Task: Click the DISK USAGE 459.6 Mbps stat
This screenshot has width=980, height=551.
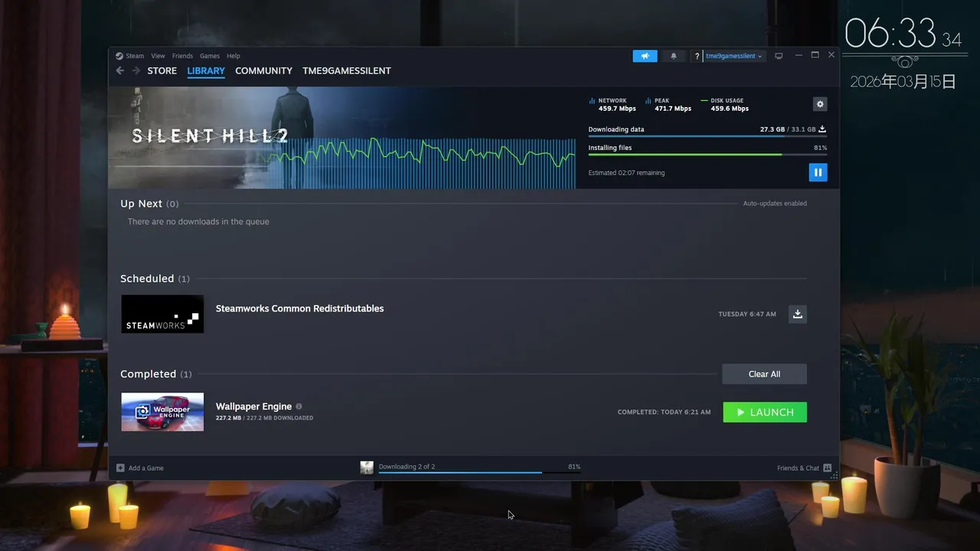Action: pyautogui.click(x=725, y=105)
